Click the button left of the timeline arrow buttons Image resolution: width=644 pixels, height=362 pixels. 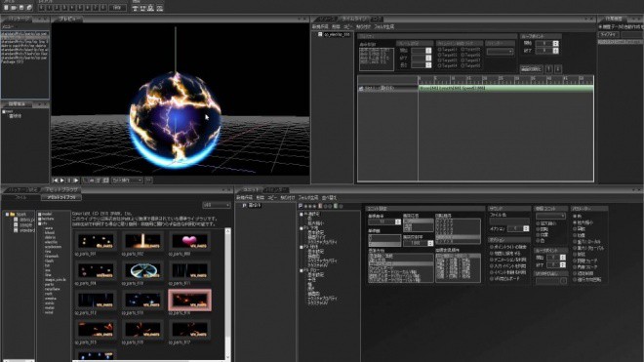pyautogui.click(x=532, y=69)
